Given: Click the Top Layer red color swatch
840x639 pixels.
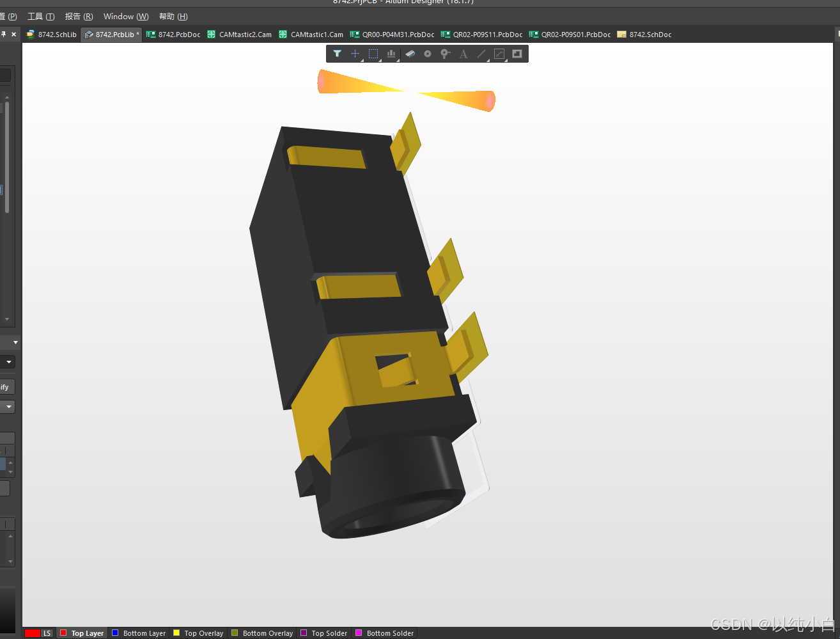Looking at the screenshot, I should point(63,633).
